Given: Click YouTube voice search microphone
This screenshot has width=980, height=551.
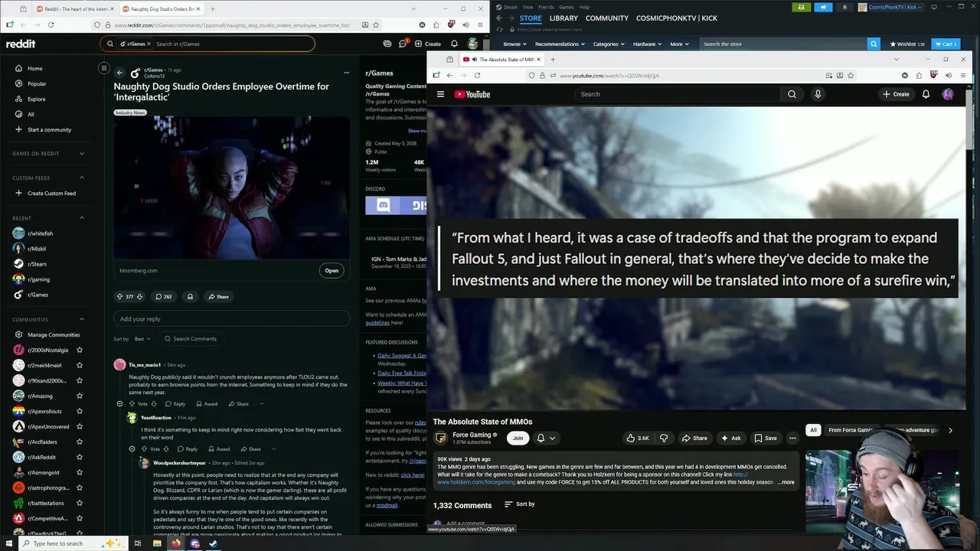Looking at the screenshot, I should coord(818,94).
